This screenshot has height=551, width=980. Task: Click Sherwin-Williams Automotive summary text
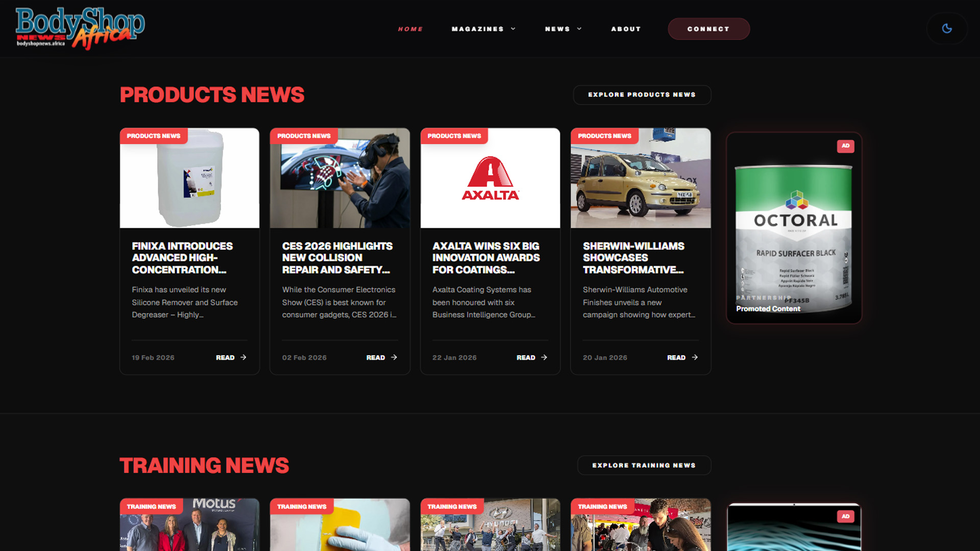click(x=639, y=302)
